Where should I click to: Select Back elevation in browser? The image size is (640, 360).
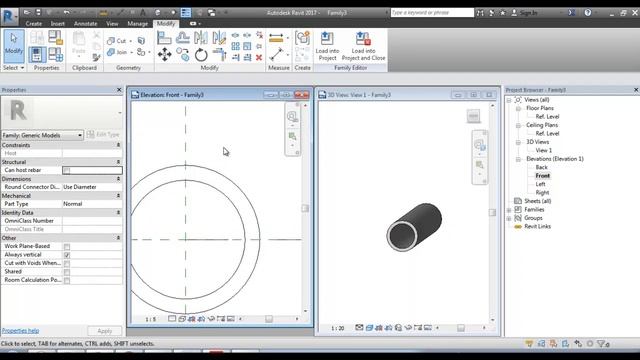tap(541, 167)
